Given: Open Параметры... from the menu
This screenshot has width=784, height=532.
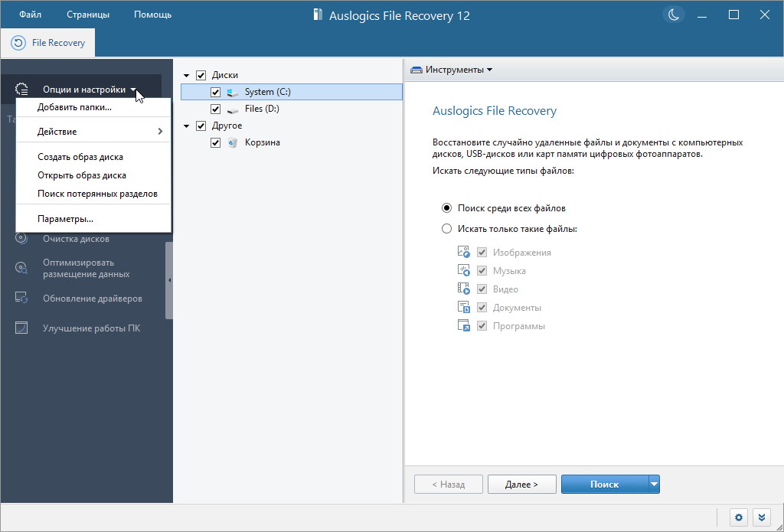Looking at the screenshot, I should (x=93, y=219).
